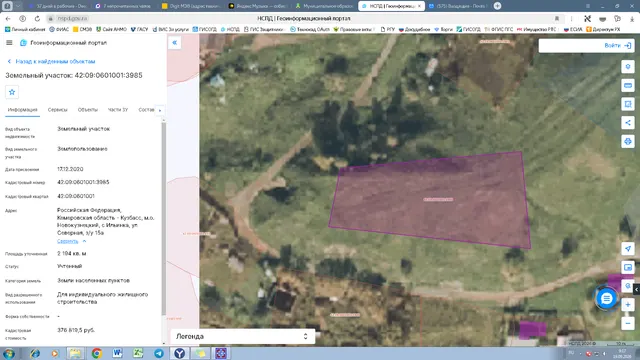Collapse the left info panel arrow
Image resolution: width=640 pixels, height=360 pixels.
(175, 43)
